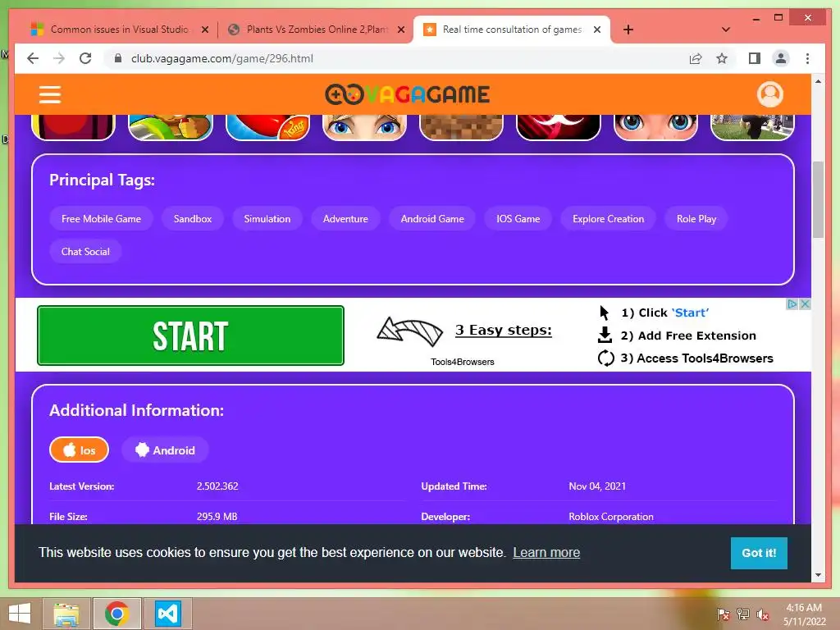This screenshot has height=630, width=840.
Task: Click the page scroll down arrow
Action: 818,575
